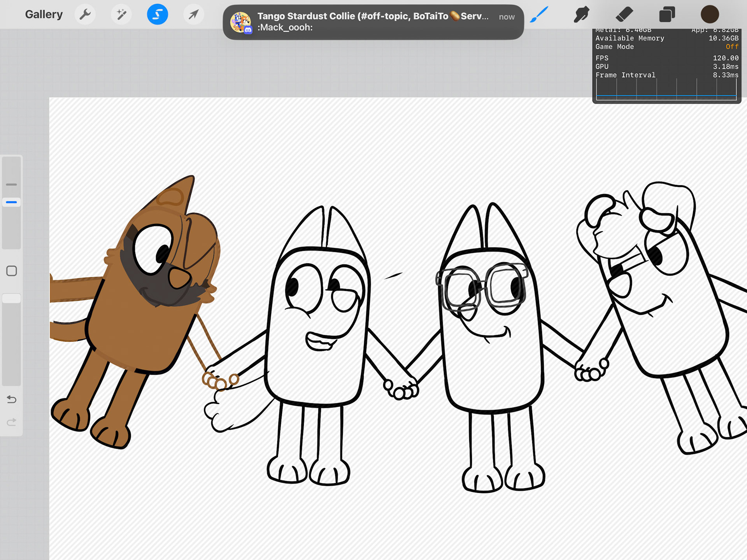Select the Eraser tool
747x560 pixels.
click(624, 15)
